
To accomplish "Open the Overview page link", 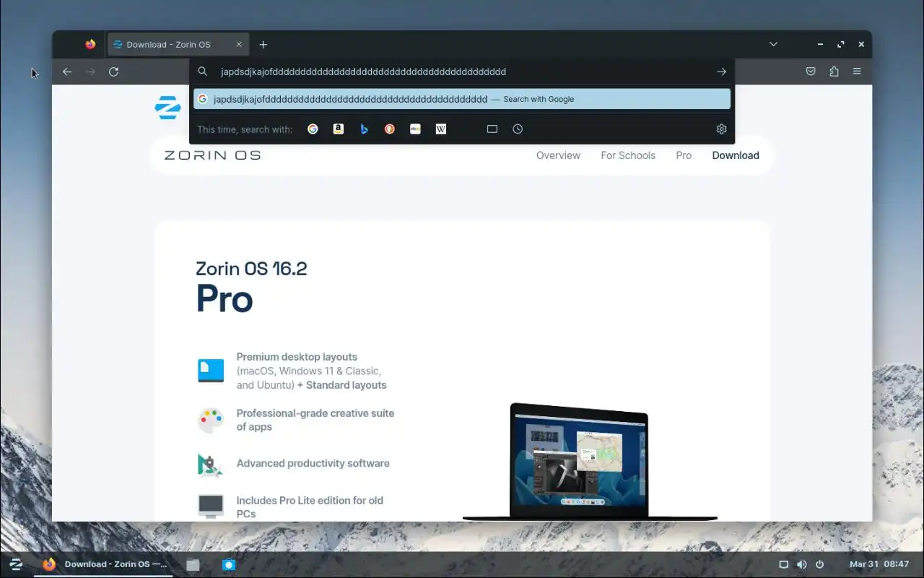I will [x=558, y=155].
